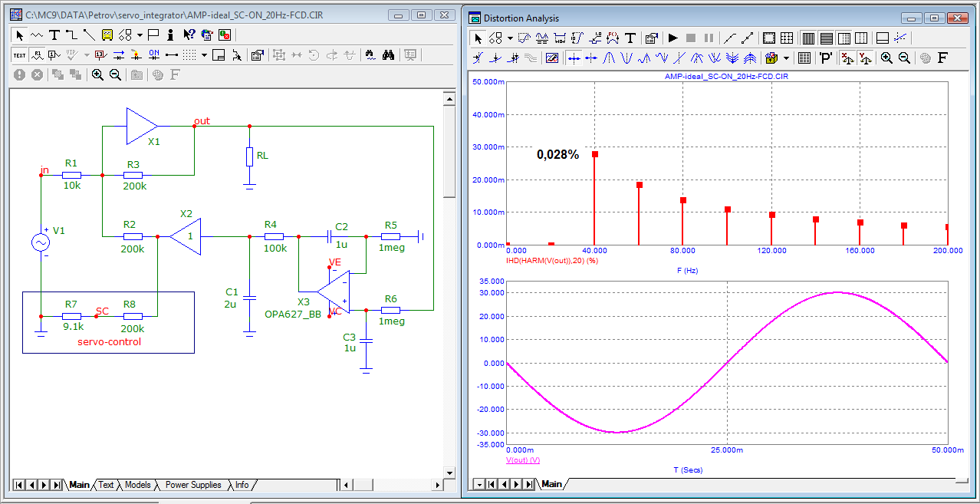Click the Help pointer icon

pos(189,35)
